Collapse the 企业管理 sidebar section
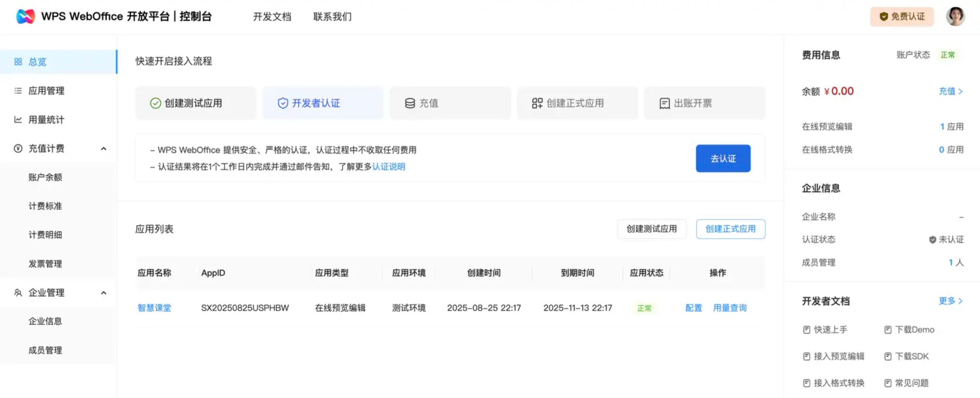 click(104, 293)
